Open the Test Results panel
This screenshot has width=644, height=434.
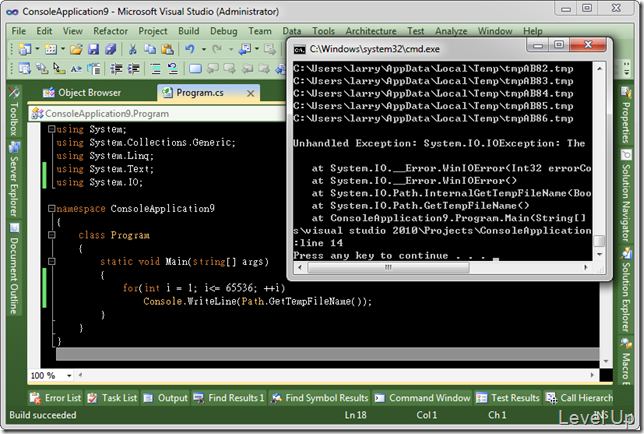coord(508,398)
